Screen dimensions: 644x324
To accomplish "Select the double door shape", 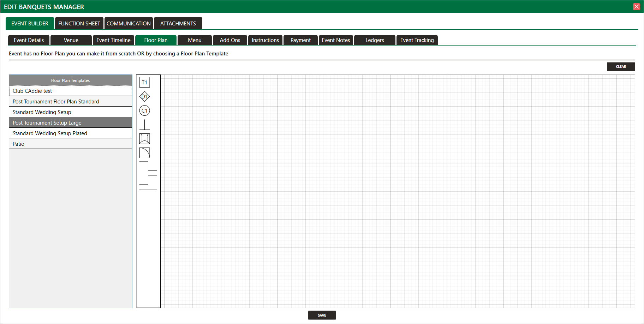I will pos(144,139).
